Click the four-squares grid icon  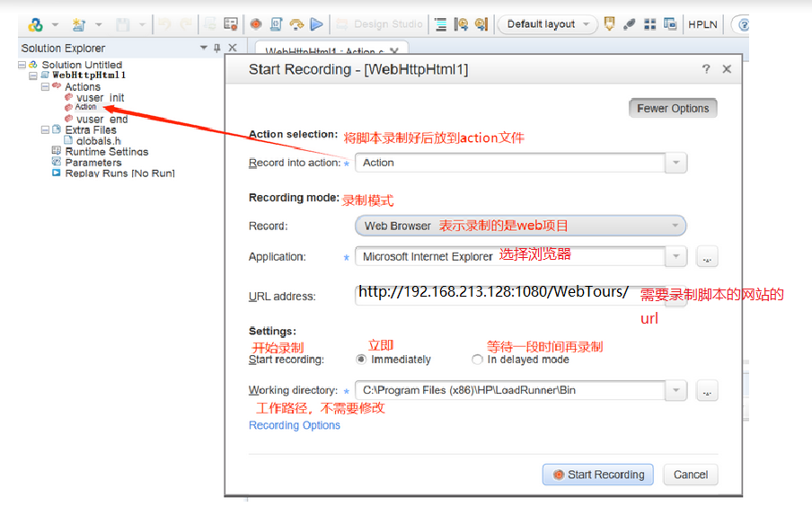tap(650, 24)
